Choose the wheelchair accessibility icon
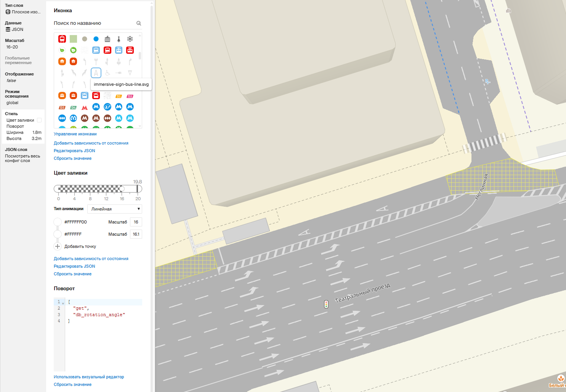The image size is (566, 392). [x=107, y=73]
